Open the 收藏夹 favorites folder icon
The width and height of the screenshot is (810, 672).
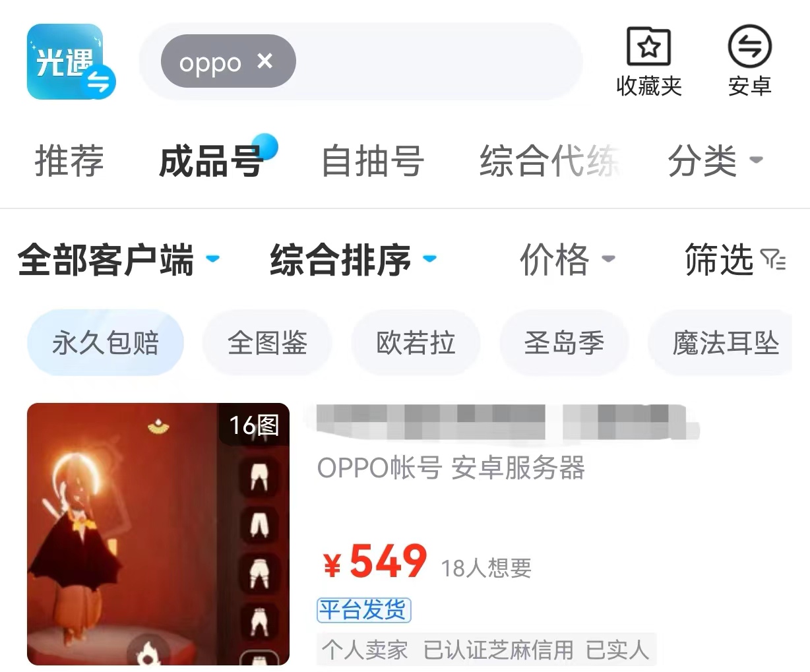tap(648, 61)
